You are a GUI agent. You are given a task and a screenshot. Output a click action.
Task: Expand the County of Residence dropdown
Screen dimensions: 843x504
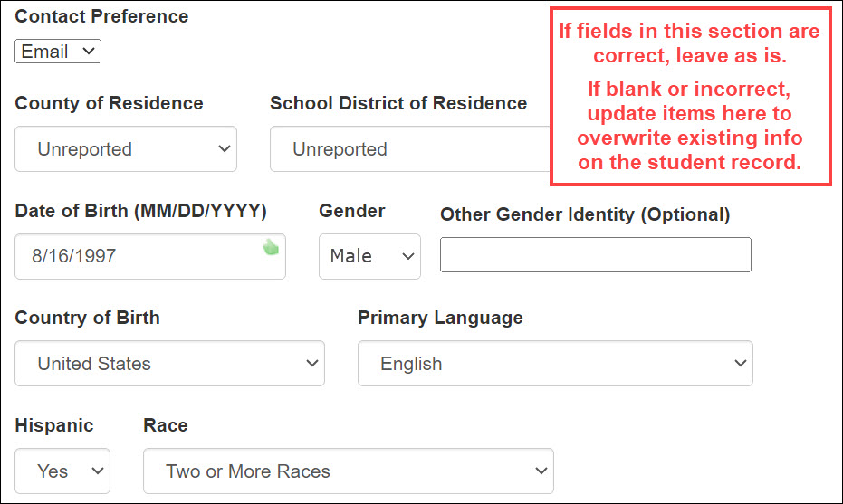pos(126,149)
